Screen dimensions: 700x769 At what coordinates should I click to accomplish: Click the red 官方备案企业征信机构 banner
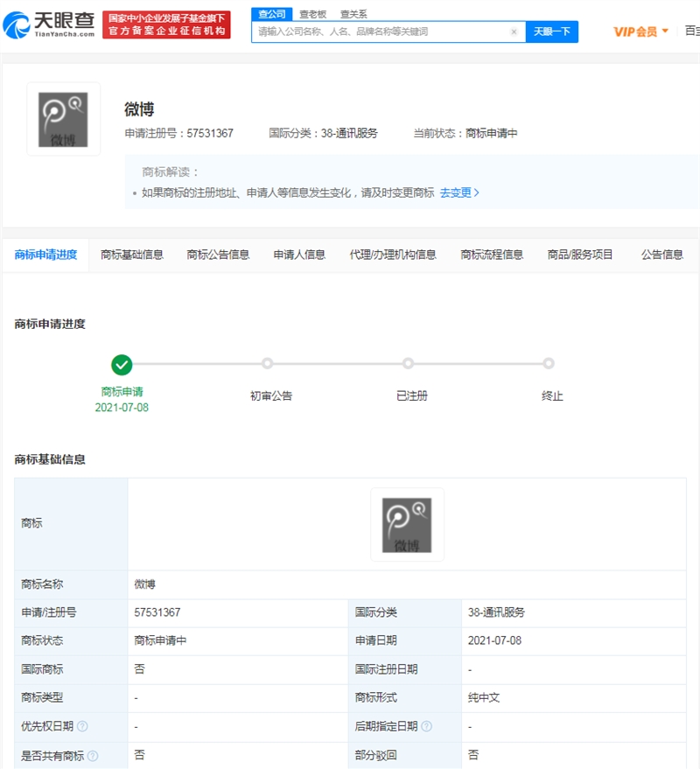click(167, 25)
